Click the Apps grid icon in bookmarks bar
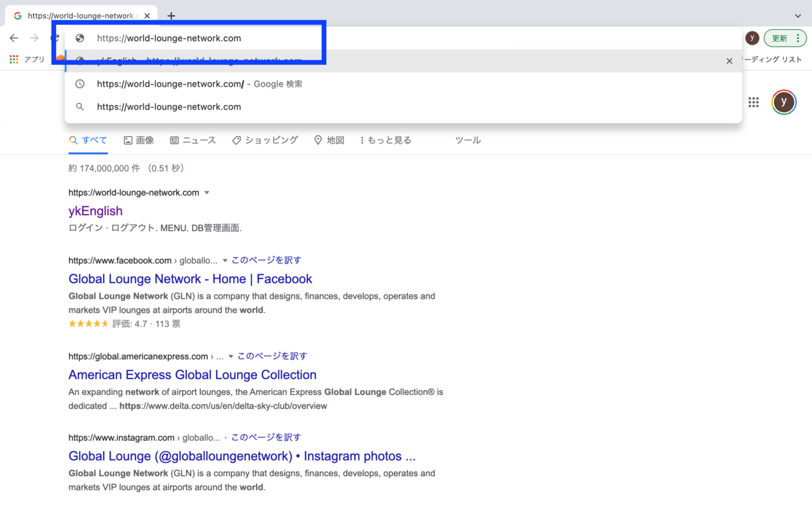 (14, 60)
